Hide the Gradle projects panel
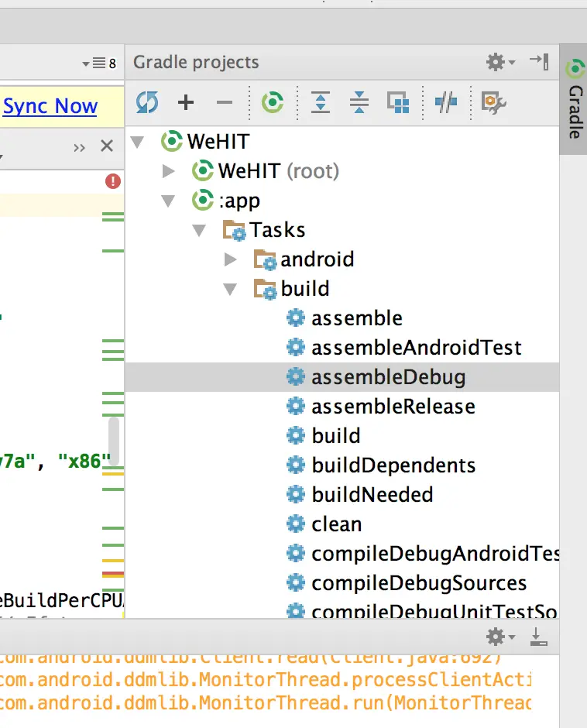The width and height of the screenshot is (587, 728). 539,61
